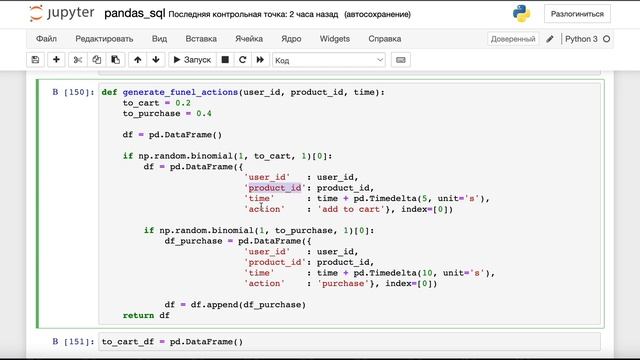The image size is (640, 360).
Task: Open the Файл menu
Action: click(46, 39)
